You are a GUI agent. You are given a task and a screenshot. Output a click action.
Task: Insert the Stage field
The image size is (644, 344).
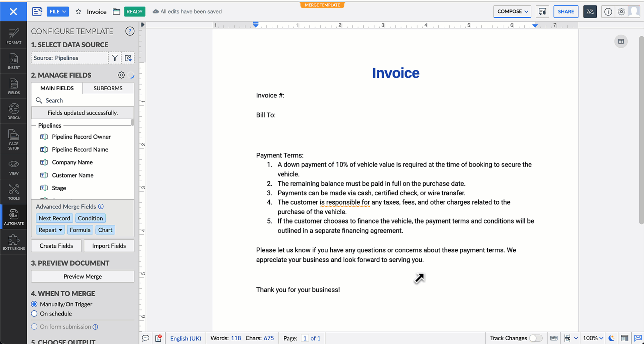click(59, 188)
